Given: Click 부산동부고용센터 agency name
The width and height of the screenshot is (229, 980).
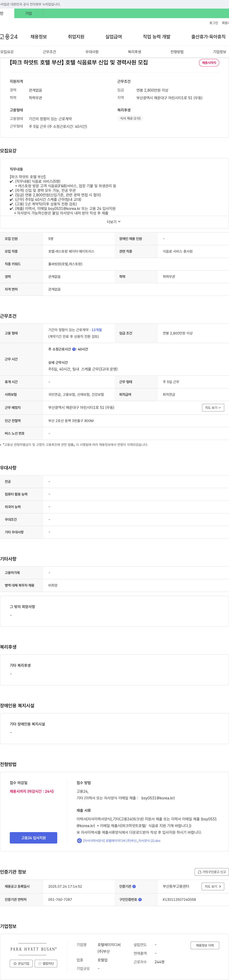Looking at the screenshot, I should tap(176, 886).
